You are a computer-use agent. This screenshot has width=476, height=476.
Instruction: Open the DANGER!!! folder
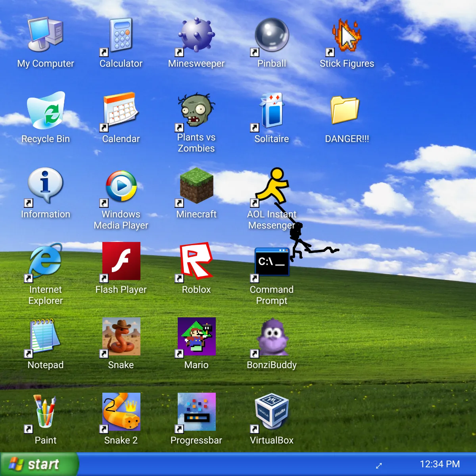(345, 110)
